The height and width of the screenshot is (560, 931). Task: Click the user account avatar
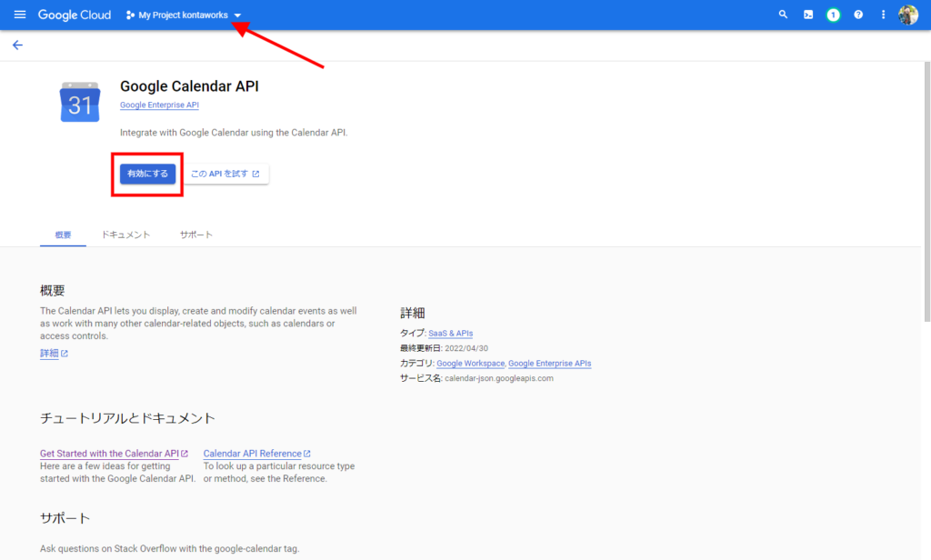point(908,15)
